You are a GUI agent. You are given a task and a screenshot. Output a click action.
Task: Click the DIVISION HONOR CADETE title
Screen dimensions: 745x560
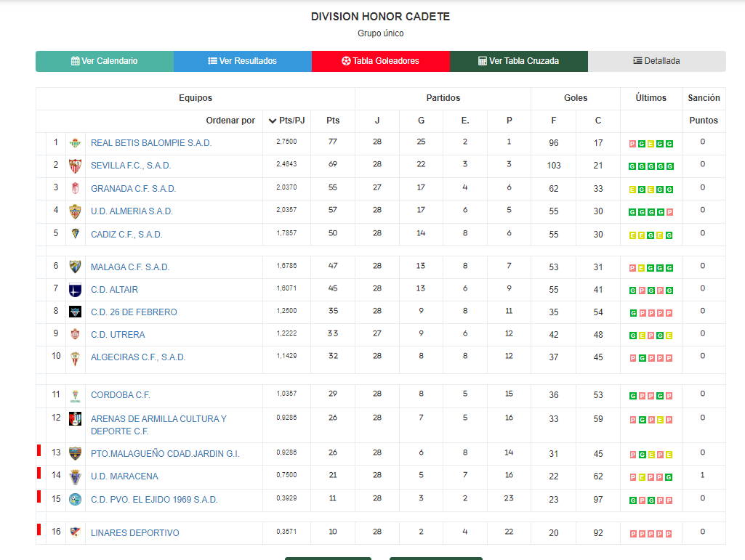(381, 17)
